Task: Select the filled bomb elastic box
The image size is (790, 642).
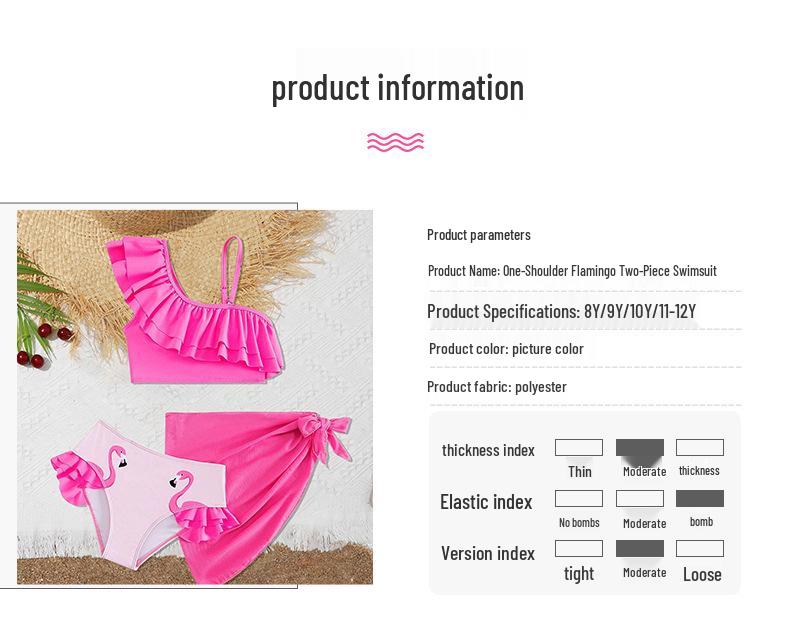Action: 700,498
